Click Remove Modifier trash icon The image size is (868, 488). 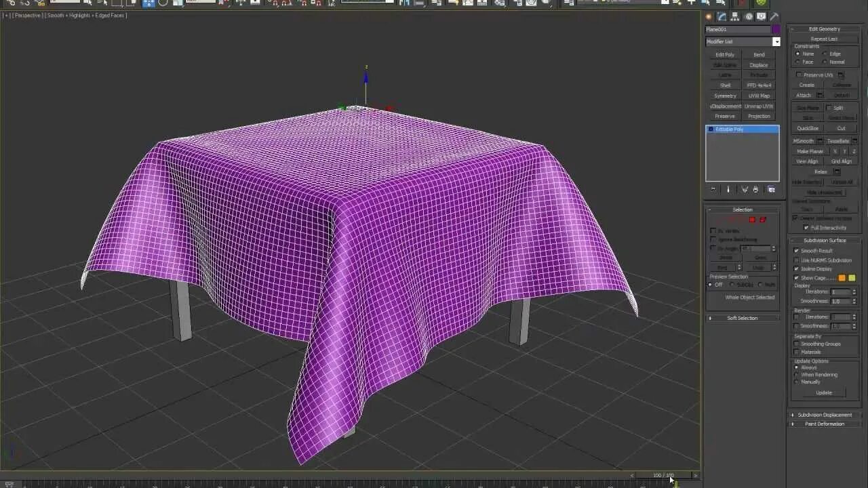(x=755, y=190)
